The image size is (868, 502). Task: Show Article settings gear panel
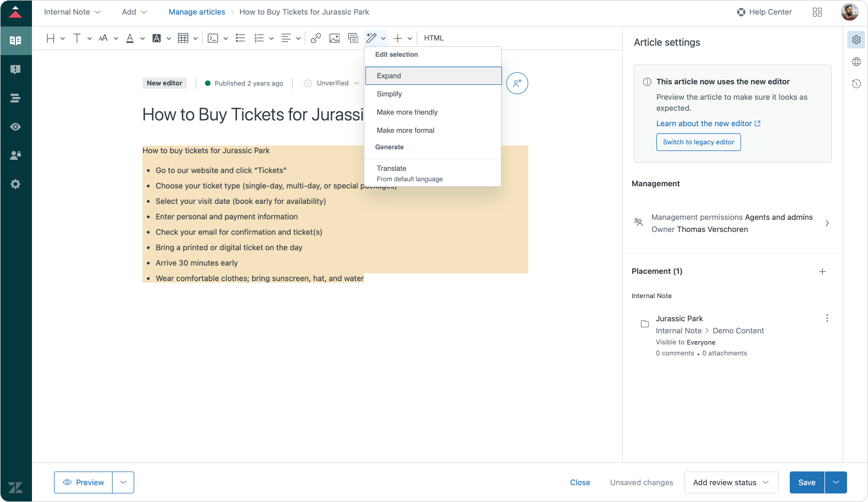[856, 40]
